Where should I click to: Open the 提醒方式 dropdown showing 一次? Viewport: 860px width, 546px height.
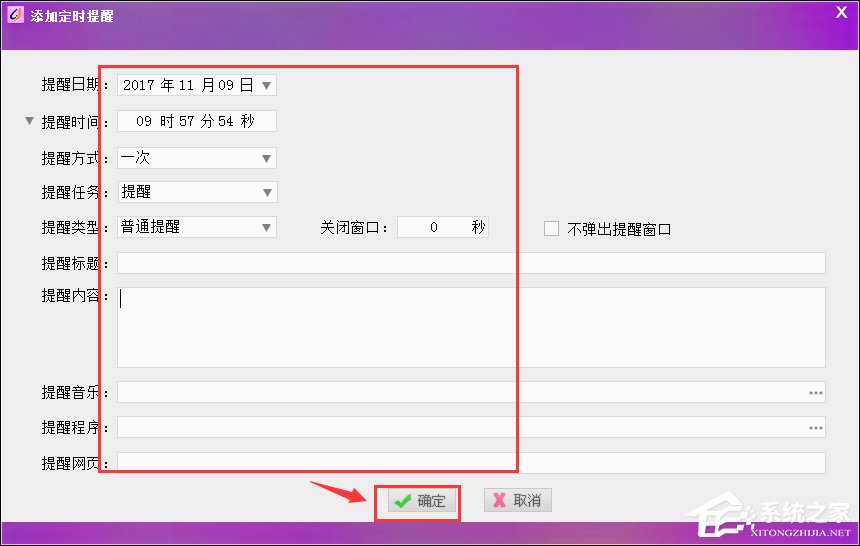(x=197, y=158)
